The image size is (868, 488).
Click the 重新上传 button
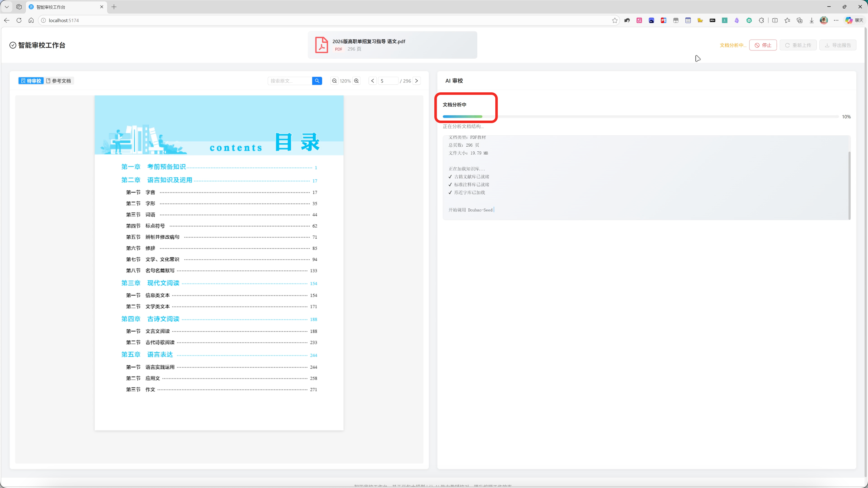coord(798,45)
